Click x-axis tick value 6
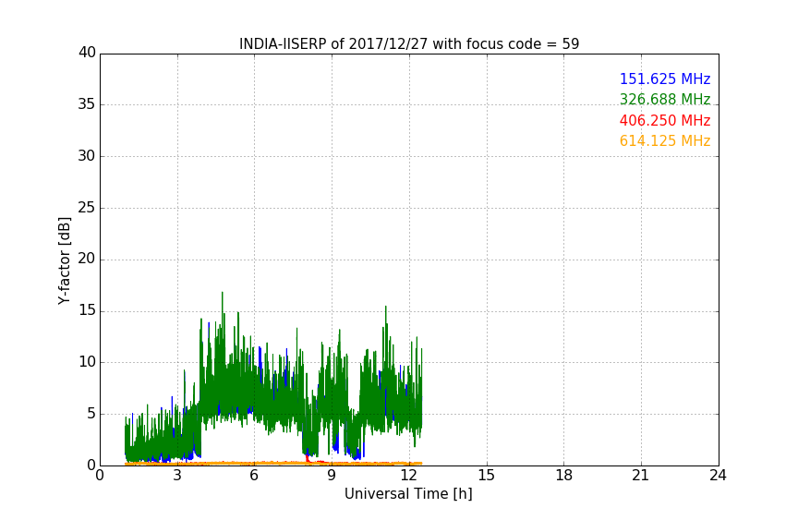Image resolution: width=798 pixels, height=532 pixels. pyautogui.click(x=255, y=476)
